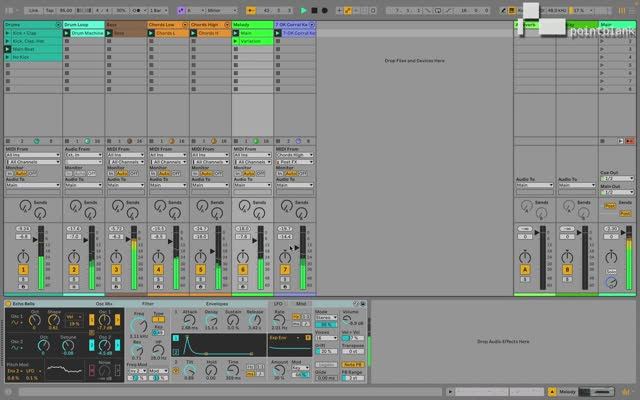The image size is (640, 400).
Task: Launch the Variation clip in Melody track
Action: (236, 41)
